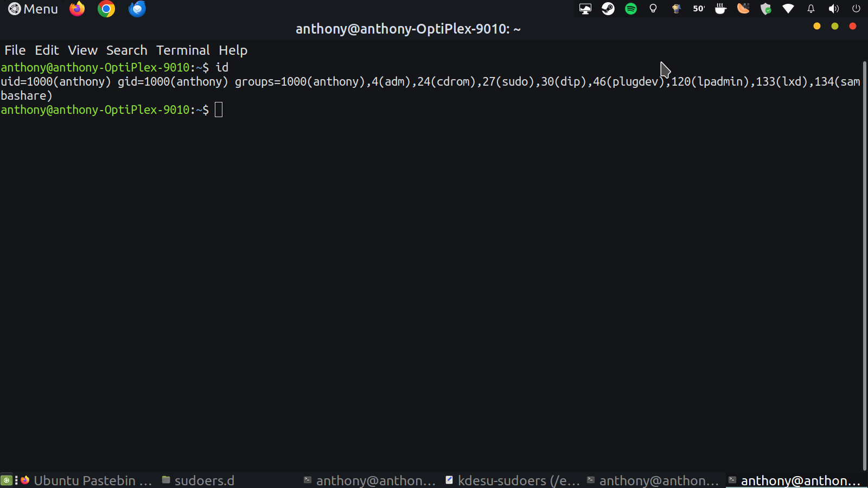Switch to sudoers.d folder window
This screenshot has height=488, width=868.
(199, 480)
